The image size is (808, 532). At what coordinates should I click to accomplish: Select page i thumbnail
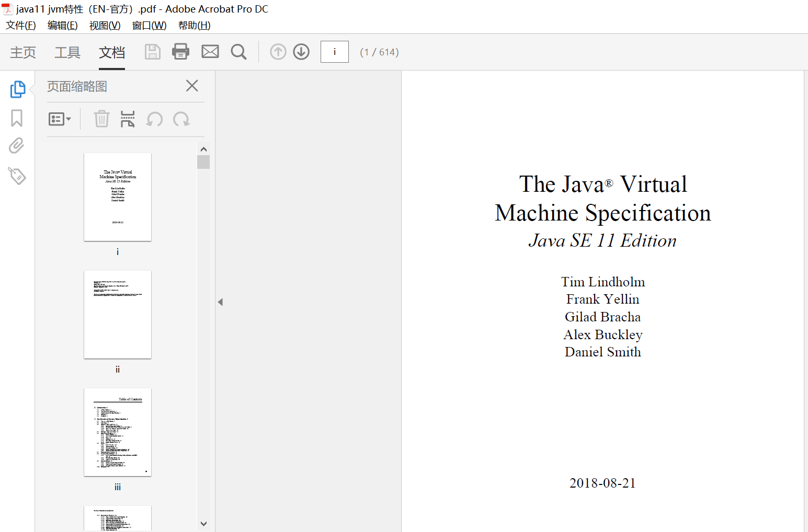[x=118, y=197]
